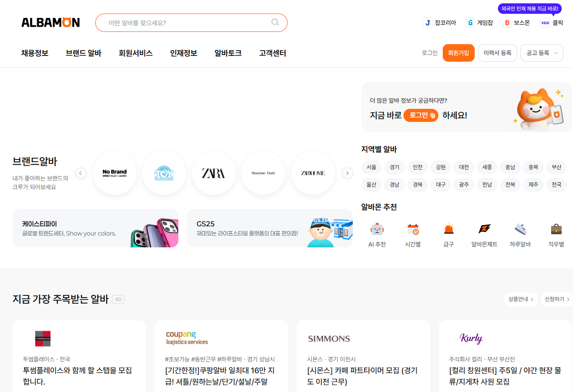Select the 전국 region chip
The height and width of the screenshot is (392, 573).
click(x=556, y=185)
